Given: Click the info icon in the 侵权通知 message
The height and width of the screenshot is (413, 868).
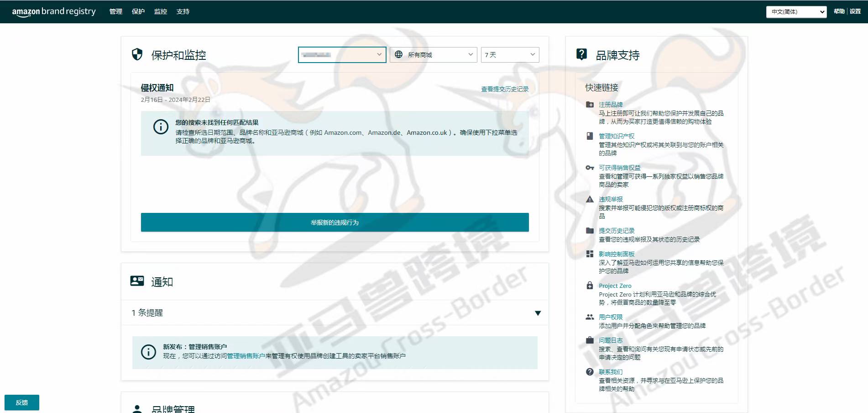Looking at the screenshot, I should pos(161,127).
